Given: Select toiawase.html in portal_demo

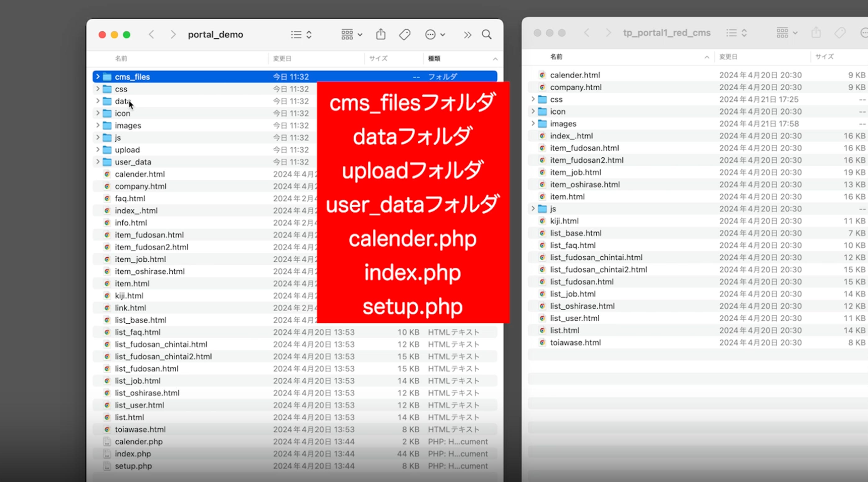Looking at the screenshot, I should [140, 430].
